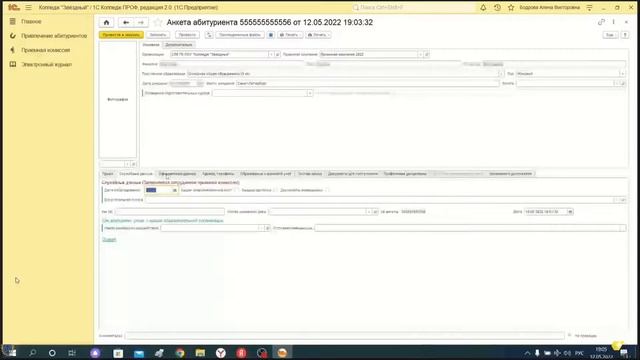Image resolution: width=640 pixels, height=360 pixels.
Task: Click the Записать button
Action: coord(158,35)
